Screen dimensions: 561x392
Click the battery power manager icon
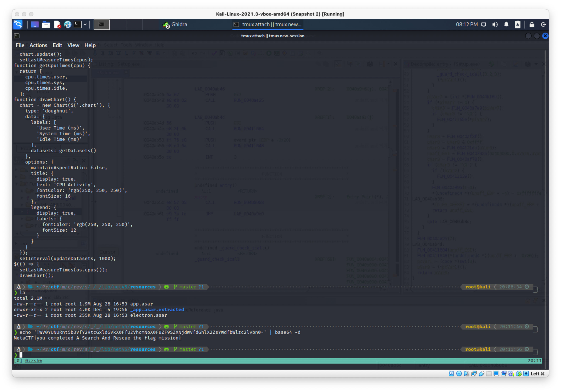pos(518,24)
